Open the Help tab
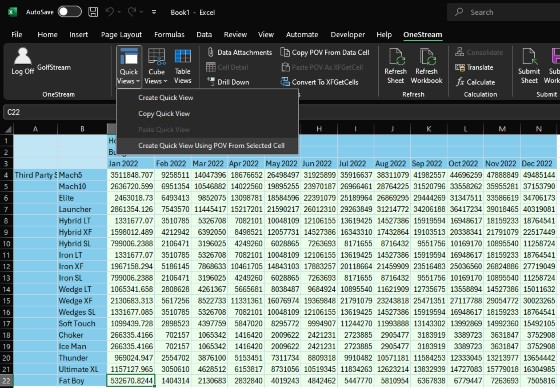 click(x=384, y=34)
